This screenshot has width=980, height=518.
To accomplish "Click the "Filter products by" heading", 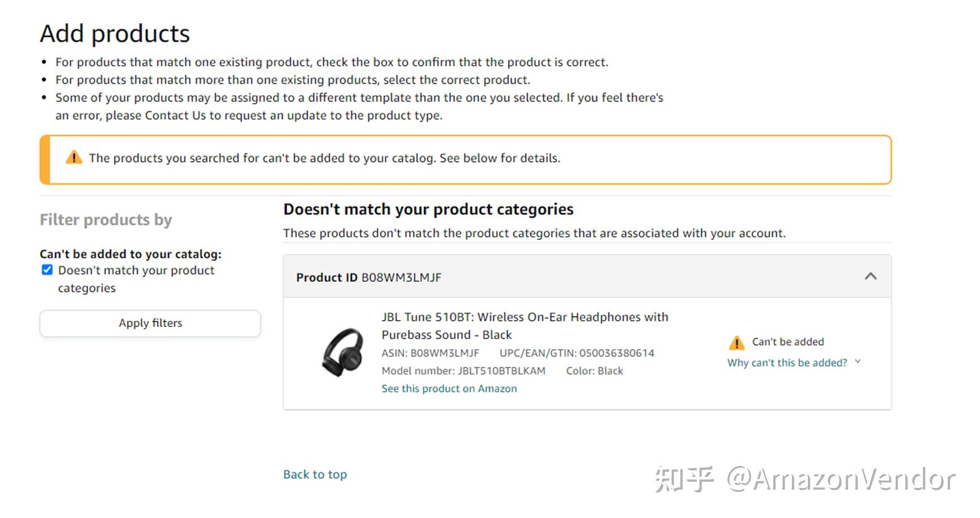I will tap(105, 220).
